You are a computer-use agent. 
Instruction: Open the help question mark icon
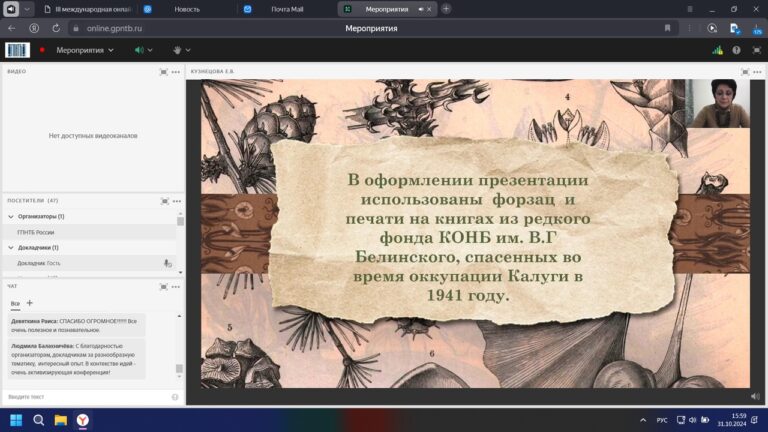(736, 49)
